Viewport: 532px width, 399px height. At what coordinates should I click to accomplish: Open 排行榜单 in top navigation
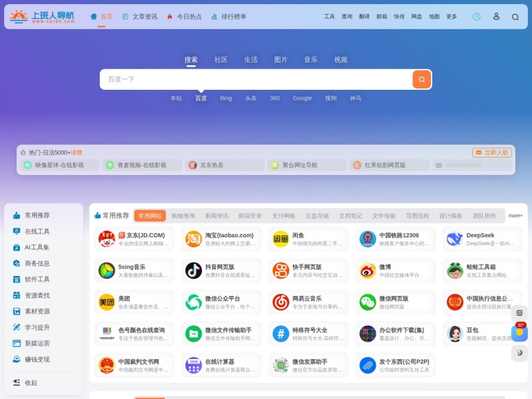[x=229, y=17]
